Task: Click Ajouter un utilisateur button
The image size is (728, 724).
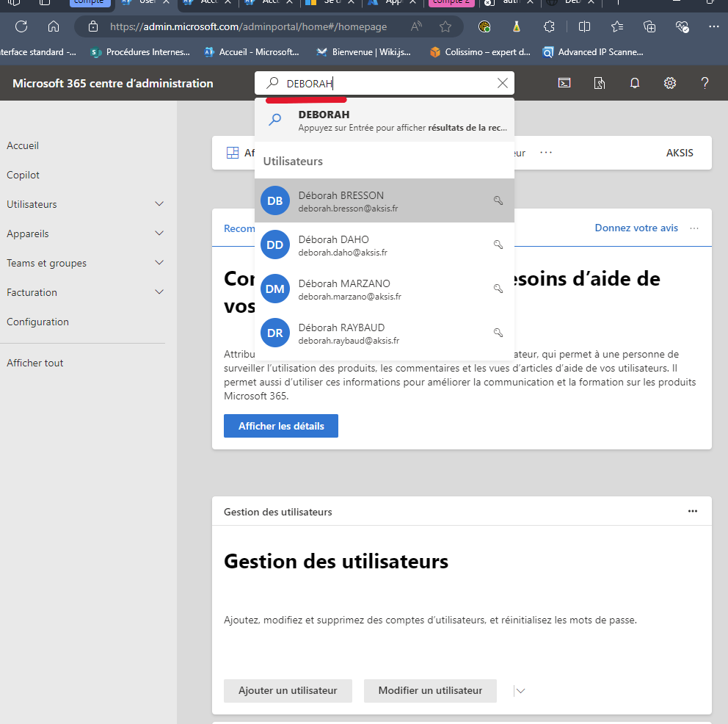Action: [288, 691]
